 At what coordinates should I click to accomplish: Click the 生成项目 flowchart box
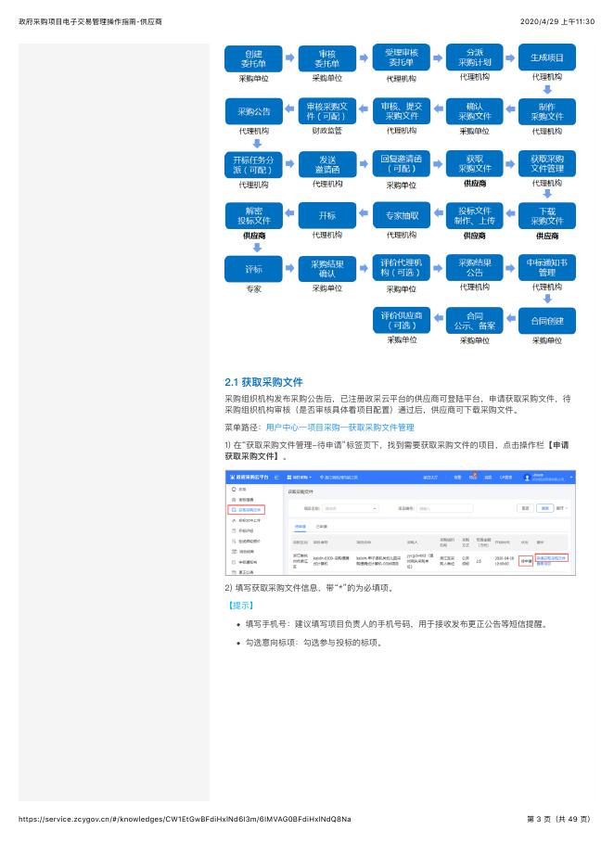[x=547, y=57]
